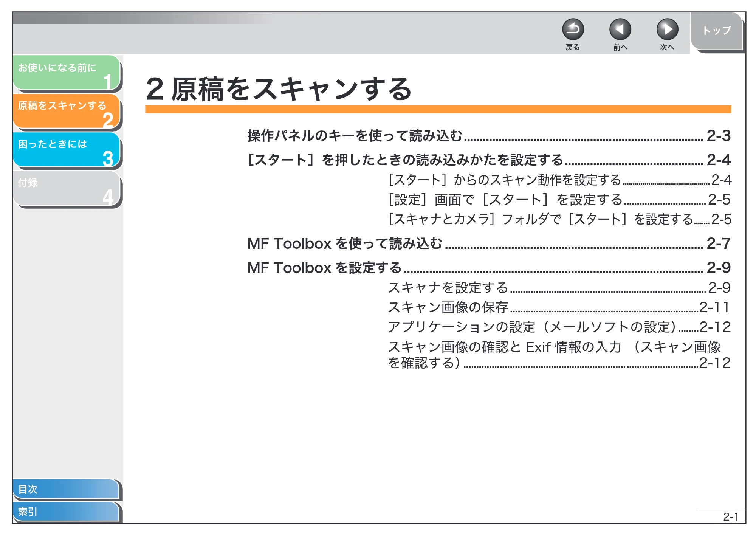
Task: Click page number 2-3 in contents
Action: [719, 135]
